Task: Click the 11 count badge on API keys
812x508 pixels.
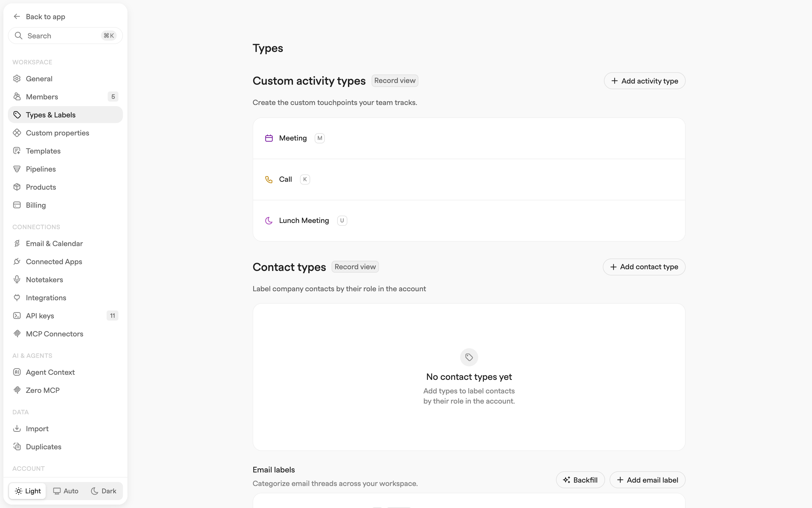Action: (x=112, y=316)
